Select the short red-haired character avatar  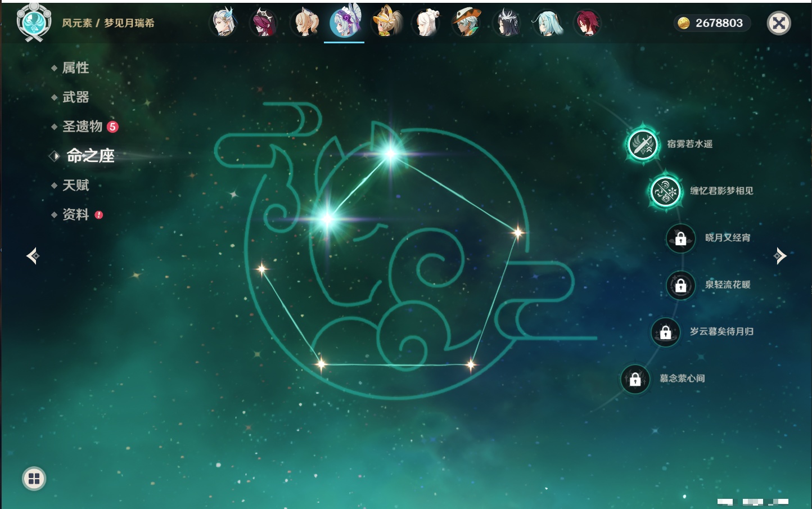(588, 23)
